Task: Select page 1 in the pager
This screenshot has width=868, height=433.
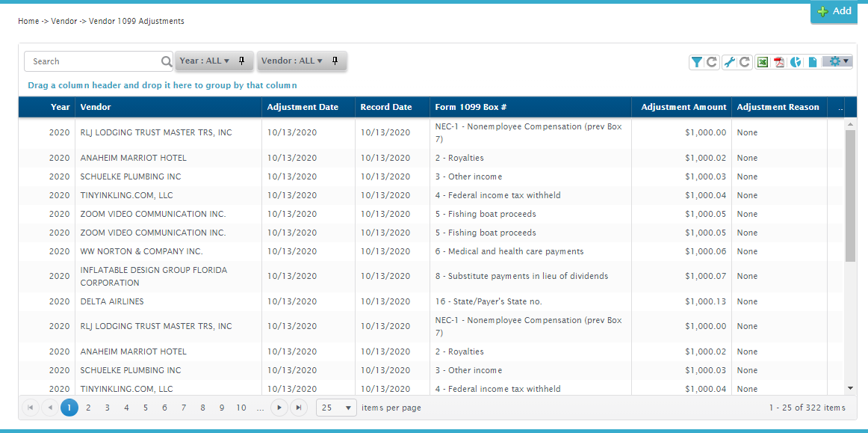Action: tap(69, 408)
